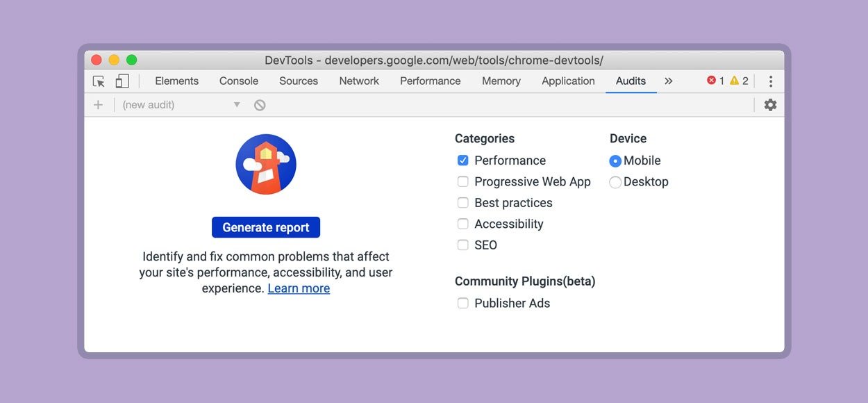Click the add new audit plus icon
Image resolution: width=868 pixels, height=403 pixels.
click(98, 105)
